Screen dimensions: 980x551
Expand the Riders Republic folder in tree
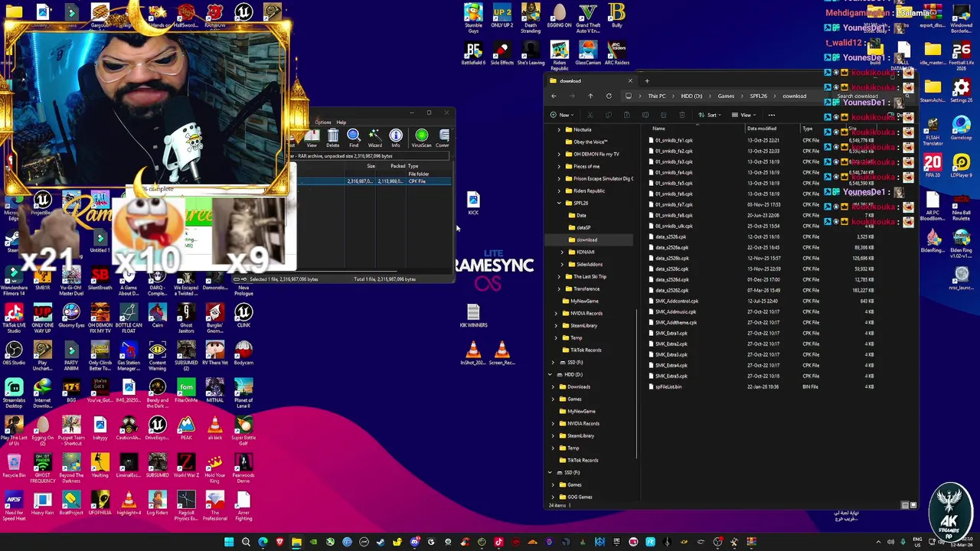pyautogui.click(x=559, y=191)
